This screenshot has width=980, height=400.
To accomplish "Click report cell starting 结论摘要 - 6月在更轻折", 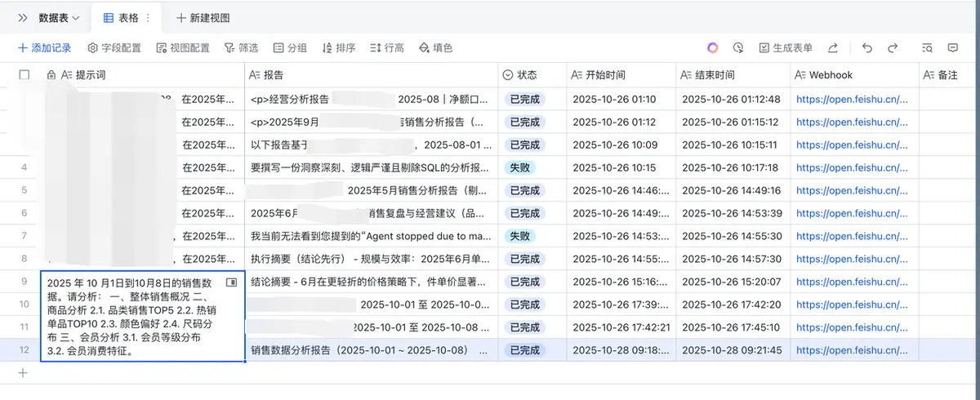I will tap(372, 282).
